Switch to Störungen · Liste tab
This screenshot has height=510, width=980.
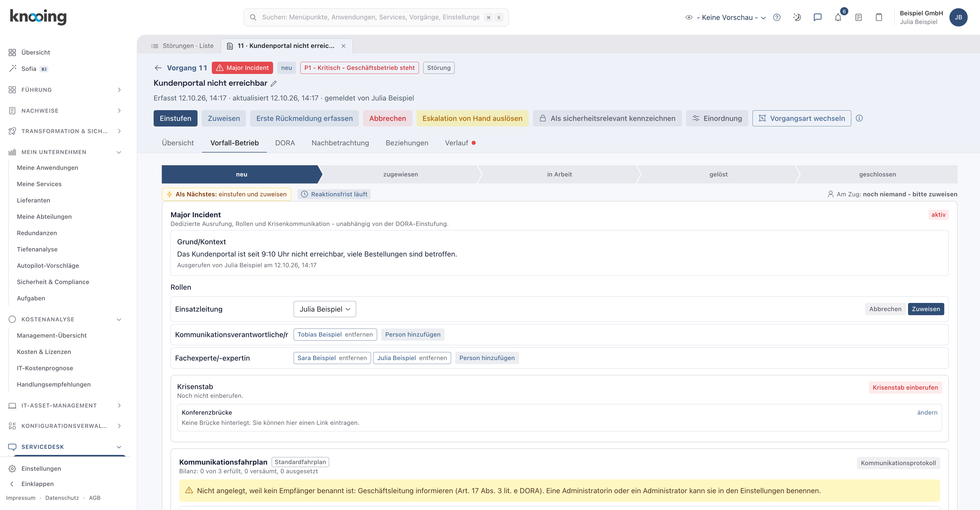(x=183, y=46)
